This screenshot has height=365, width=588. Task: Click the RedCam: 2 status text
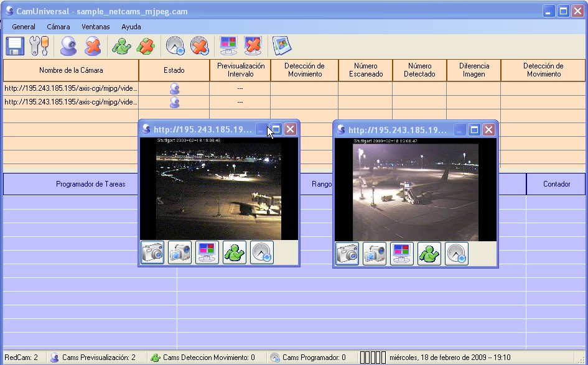point(21,358)
